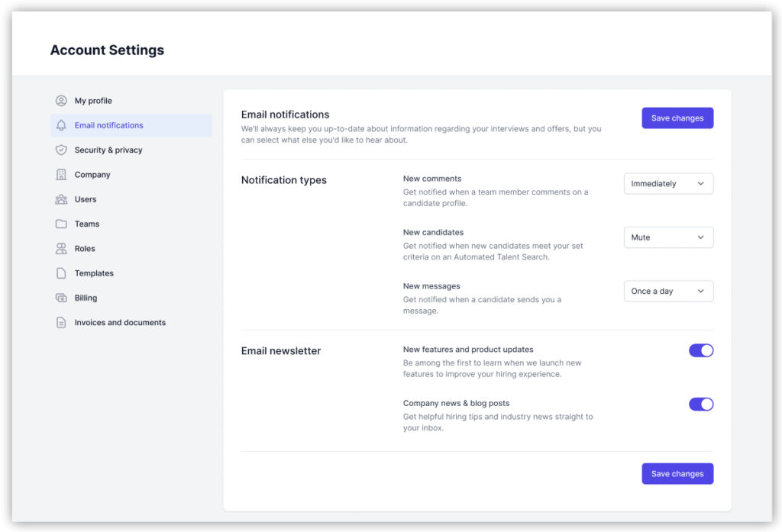Click the Templates document icon
Screen dimensions: 782x532
tap(61, 273)
